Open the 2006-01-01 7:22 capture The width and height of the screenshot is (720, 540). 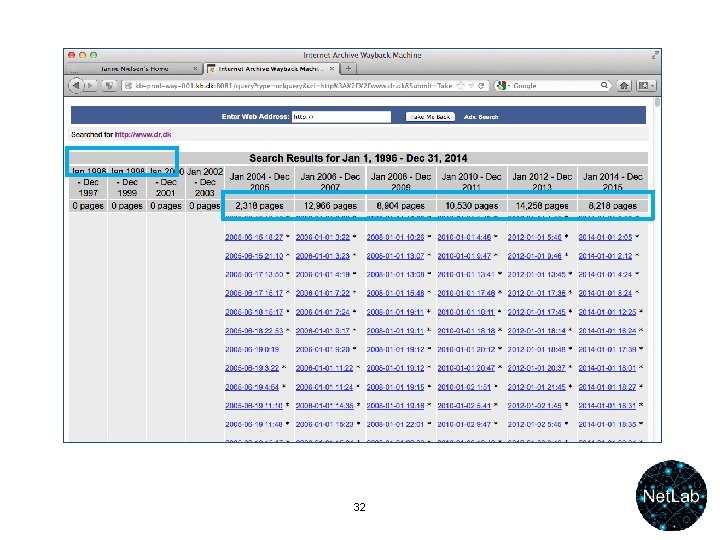tap(323, 293)
